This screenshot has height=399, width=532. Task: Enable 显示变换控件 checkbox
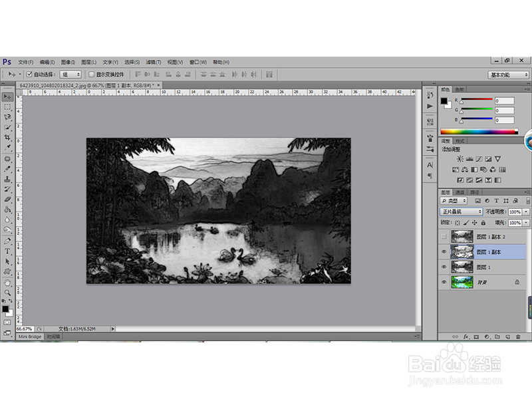point(91,74)
